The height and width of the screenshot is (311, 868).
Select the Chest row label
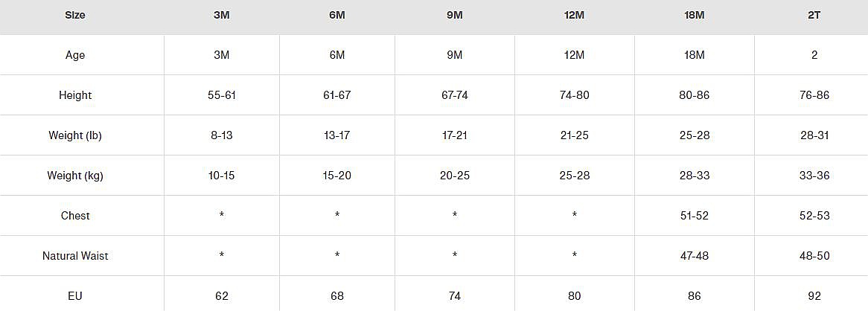pyautogui.click(x=75, y=216)
